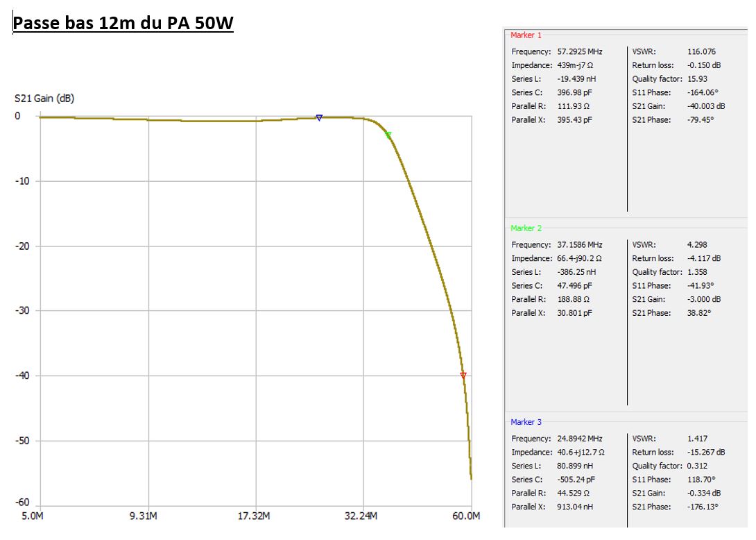
Task: Select Marker 3 frequency 24.8942 MHz
Action: (x=580, y=439)
